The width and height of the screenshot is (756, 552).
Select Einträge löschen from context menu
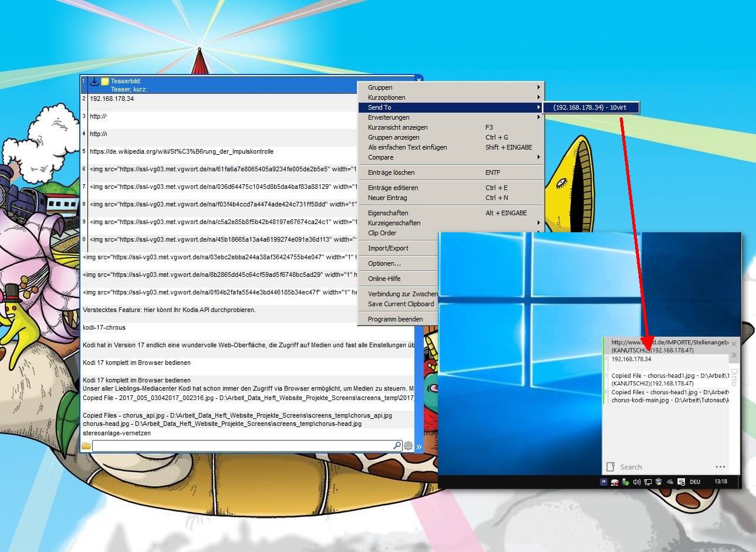point(392,172)
